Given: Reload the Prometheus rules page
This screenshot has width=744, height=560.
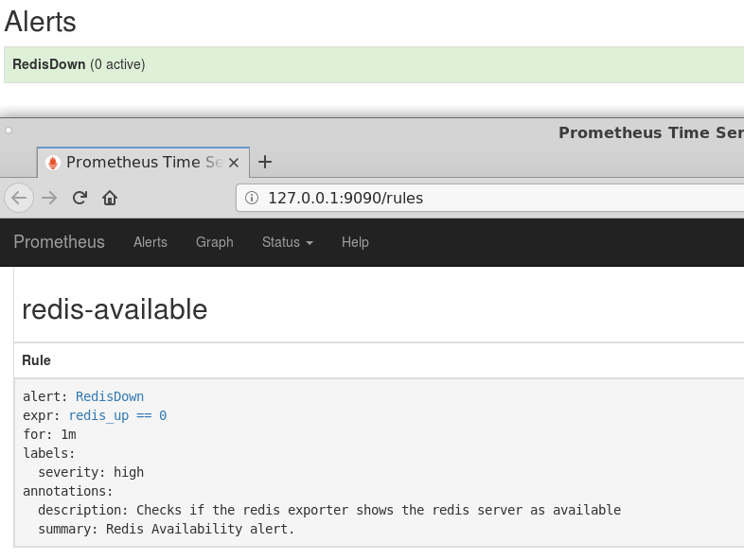Looking at the screenshot, I should pos(80,198).
